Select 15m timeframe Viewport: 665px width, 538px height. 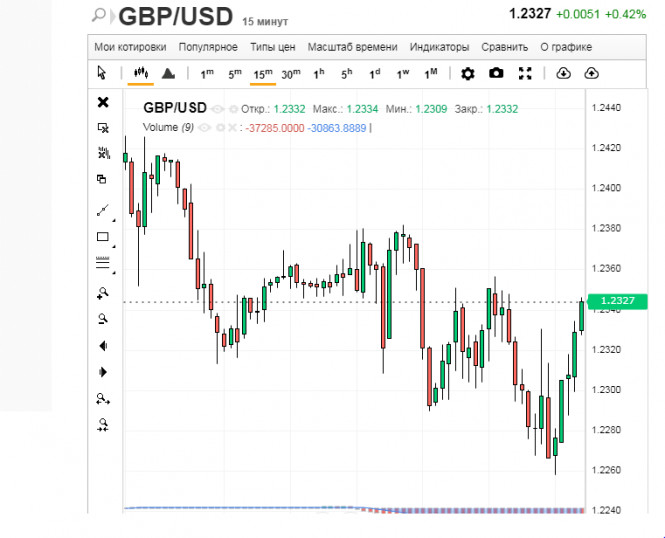[263, 74]
